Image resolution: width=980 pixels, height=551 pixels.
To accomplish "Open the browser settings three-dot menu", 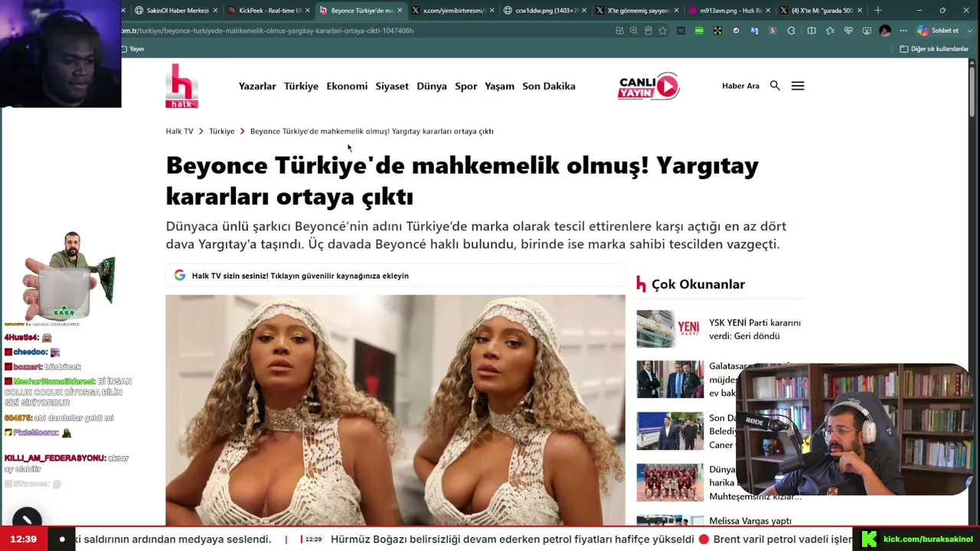I will (x=903, y=31).
